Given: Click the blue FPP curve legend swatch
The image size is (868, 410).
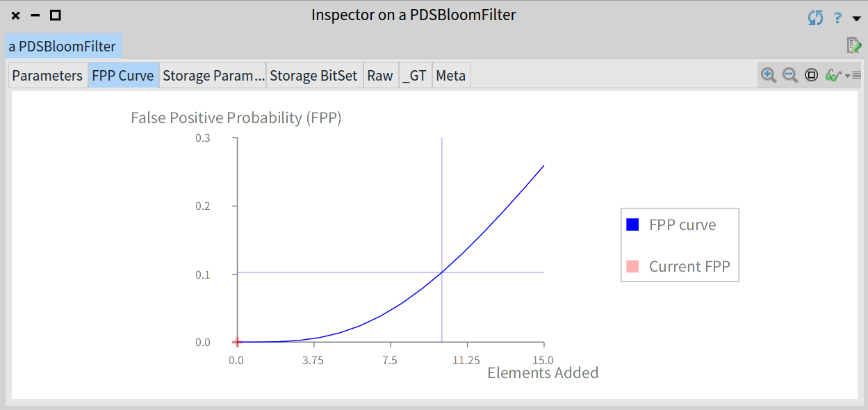Looking at the screenshot, I should pos(632,224).
